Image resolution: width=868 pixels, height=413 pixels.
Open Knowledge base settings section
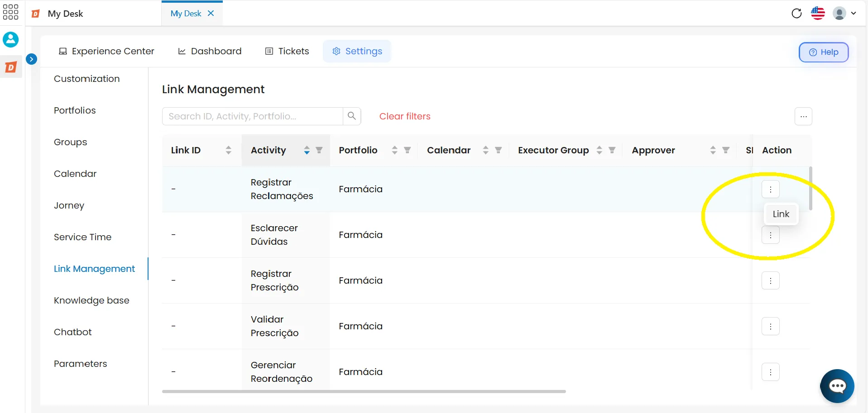pos(91,300)
